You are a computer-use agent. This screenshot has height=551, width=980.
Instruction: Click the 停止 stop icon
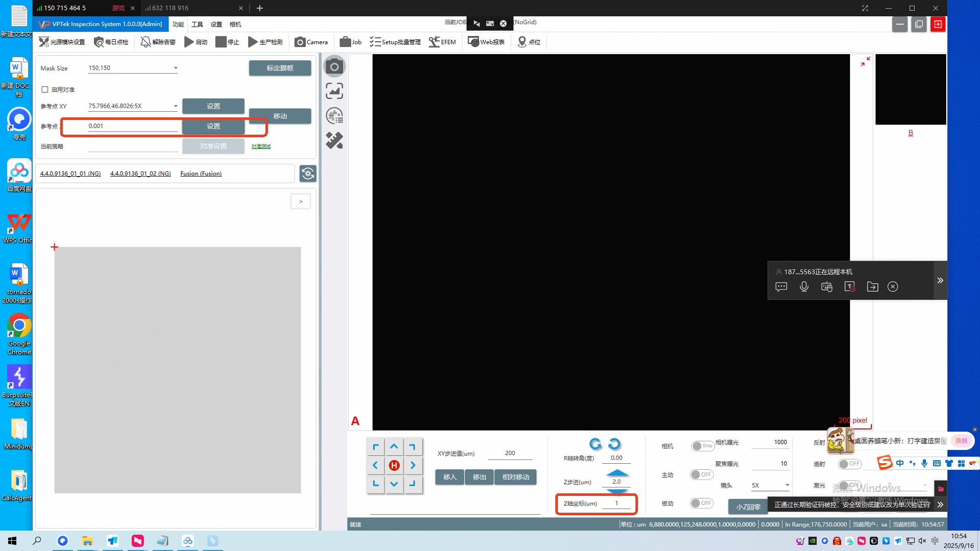220,42
